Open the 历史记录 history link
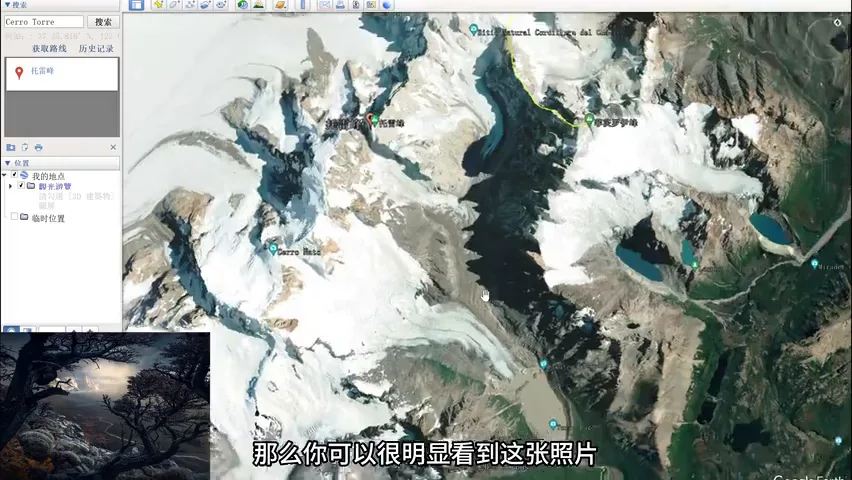The image size is (852, 480). 96,48
